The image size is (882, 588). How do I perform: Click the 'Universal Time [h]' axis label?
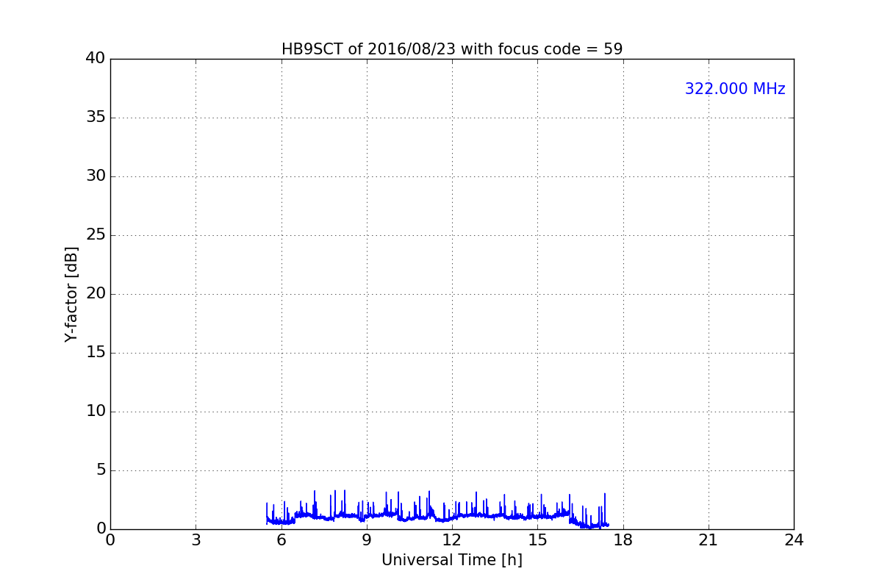coord(452,560)
